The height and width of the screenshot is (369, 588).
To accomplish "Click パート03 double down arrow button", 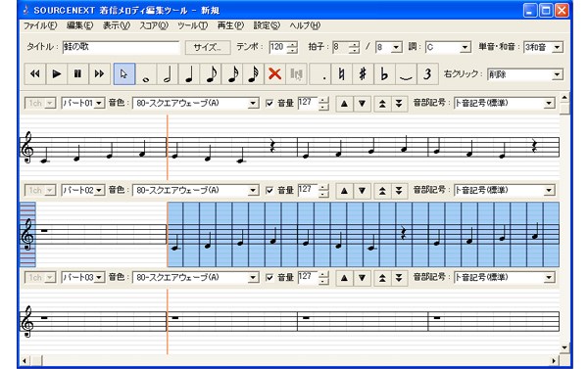I will pos(399,278).
